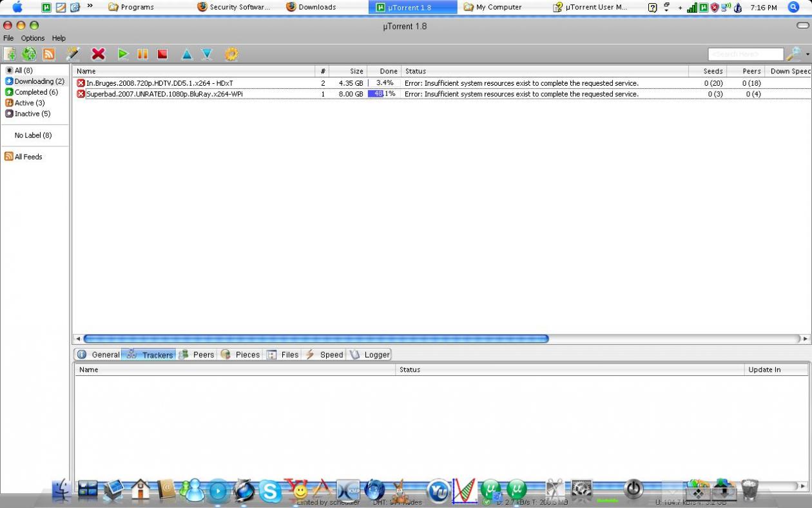Click the Finder icon in the dock

point(62,491)
